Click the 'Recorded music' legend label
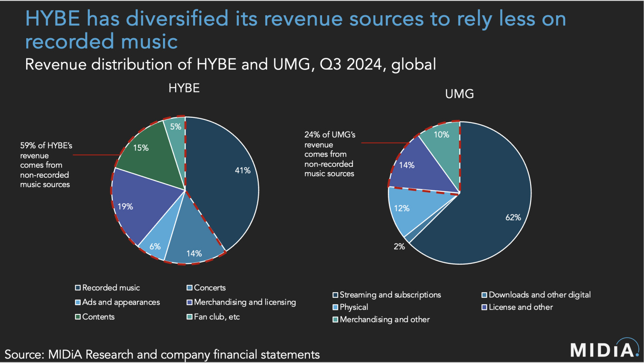The image size is (644, 363). (111, 288)
